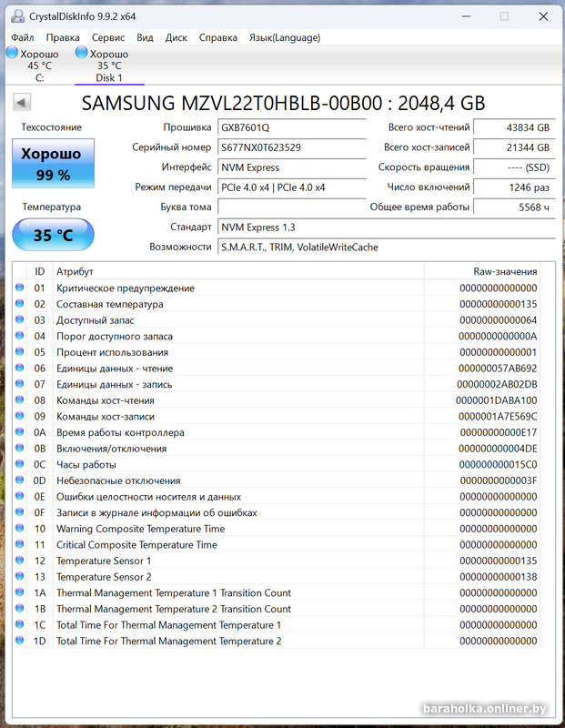Click status dot for Warning Composite Temperature Time
The width and height of the screenshot is (565, 728).
pos(19,528)
